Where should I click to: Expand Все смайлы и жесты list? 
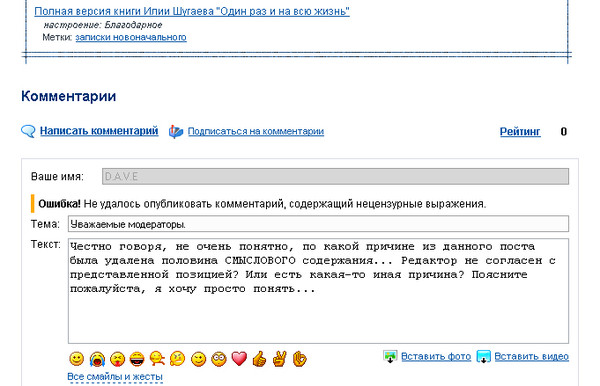[x=115, y=377]
